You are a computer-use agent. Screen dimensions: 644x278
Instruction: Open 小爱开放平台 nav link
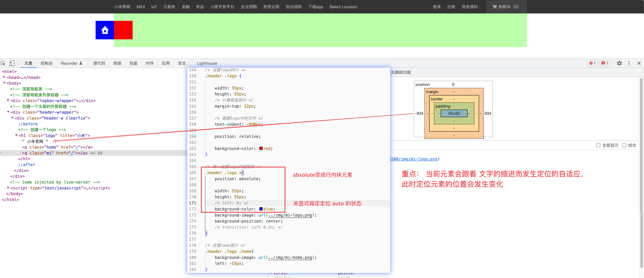pyautogui.click(x=222, y=7)
